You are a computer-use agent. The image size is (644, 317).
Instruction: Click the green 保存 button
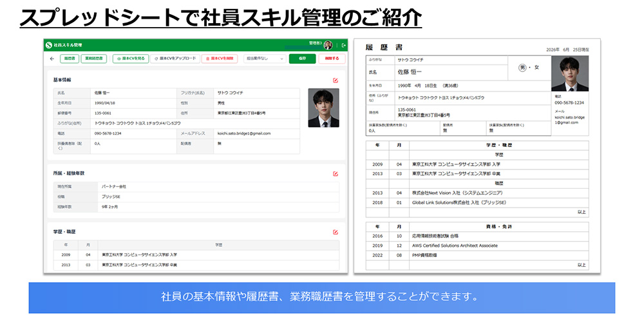(303, 59)
